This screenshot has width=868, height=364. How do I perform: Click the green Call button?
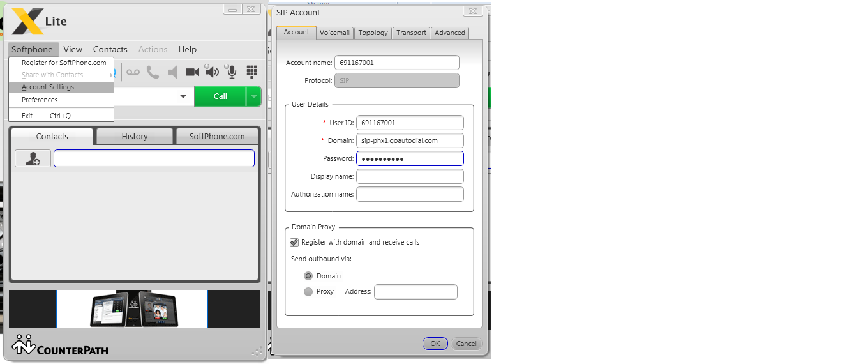click(x=220, y=96)
